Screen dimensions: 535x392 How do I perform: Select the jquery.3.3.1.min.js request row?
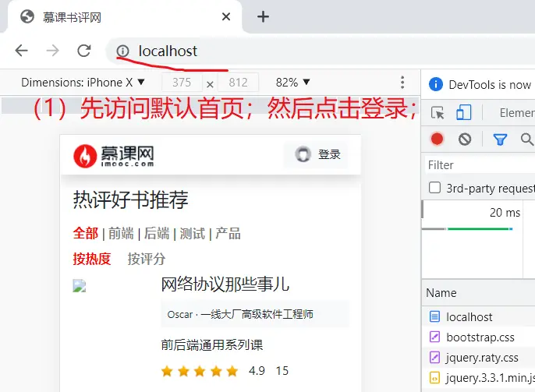(x=479, y=378)
